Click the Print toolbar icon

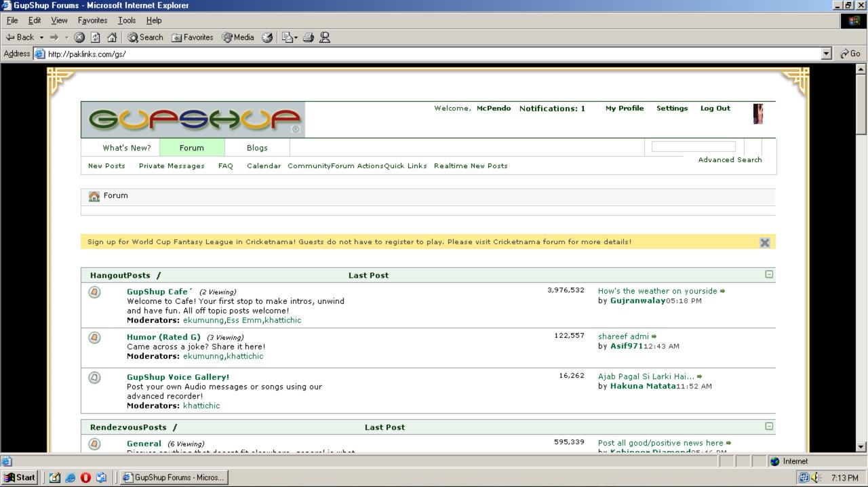tap(309, 38)
